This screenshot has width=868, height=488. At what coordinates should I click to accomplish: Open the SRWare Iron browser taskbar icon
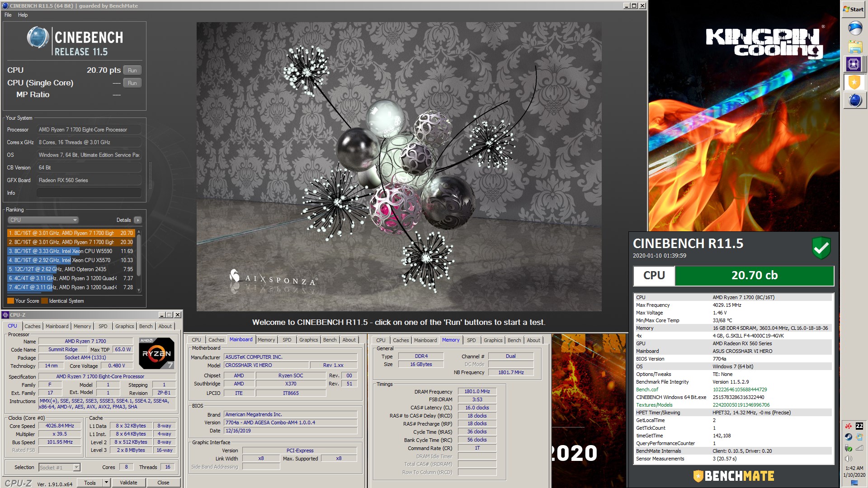pyautogui.click(x=854, y=28)
